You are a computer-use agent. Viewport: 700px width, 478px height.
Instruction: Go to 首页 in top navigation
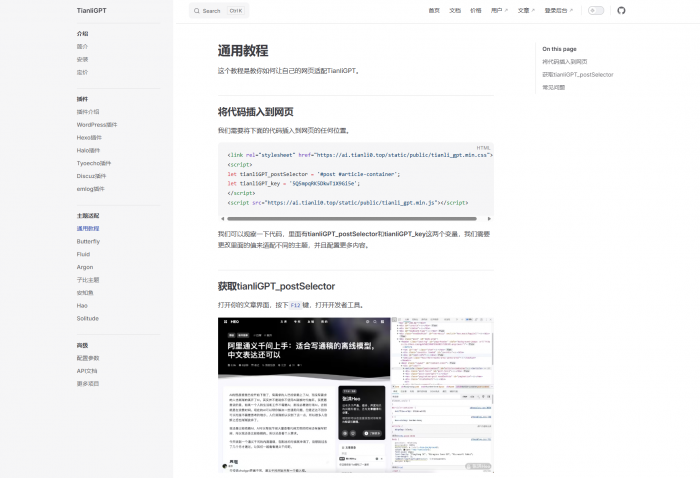(x=434, y=10)
